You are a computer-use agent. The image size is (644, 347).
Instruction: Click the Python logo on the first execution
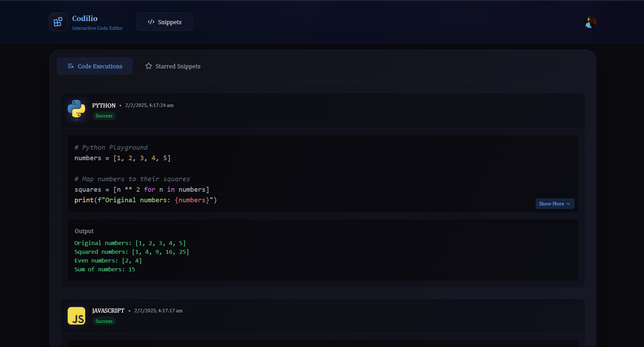click(x=76, y=110)
